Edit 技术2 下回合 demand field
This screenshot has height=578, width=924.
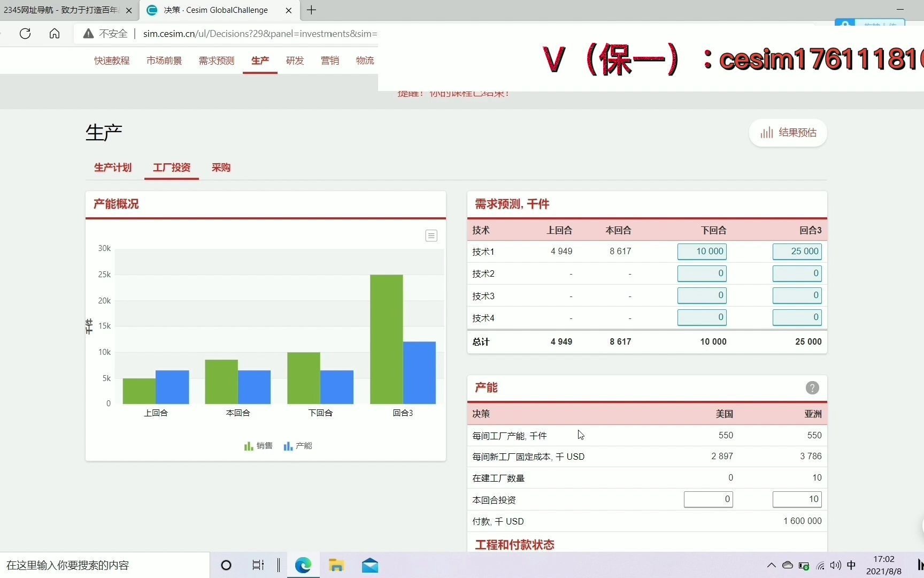tap(702, 273)
